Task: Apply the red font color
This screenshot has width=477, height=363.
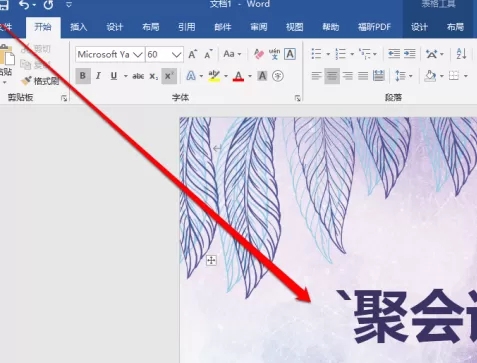Action: pos(238,76)
